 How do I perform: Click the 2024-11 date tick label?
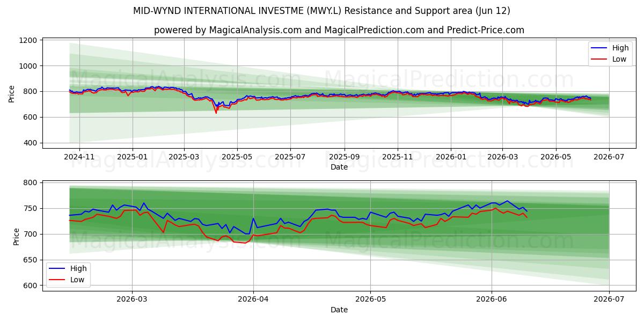pyautogui.click(x=79, y=157)
